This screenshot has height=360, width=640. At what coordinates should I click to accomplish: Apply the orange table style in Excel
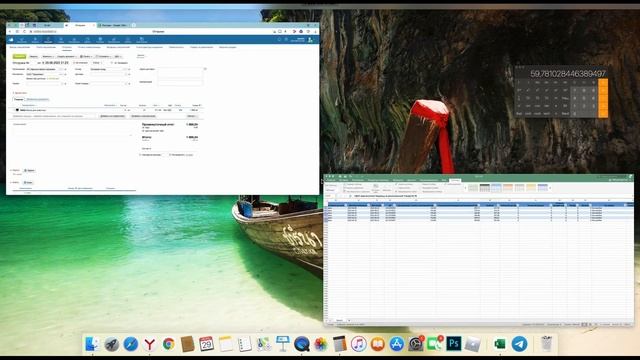click(x=508, y=187)
